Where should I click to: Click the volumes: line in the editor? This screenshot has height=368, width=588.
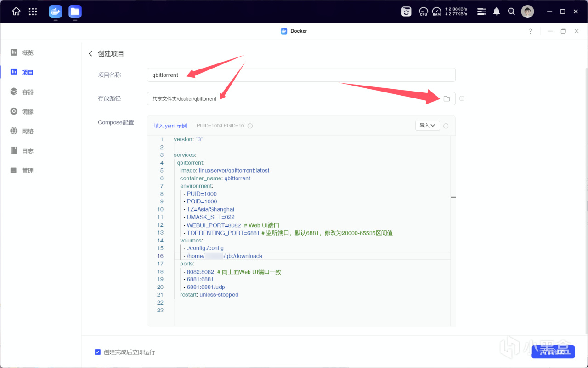pos(192,241)
